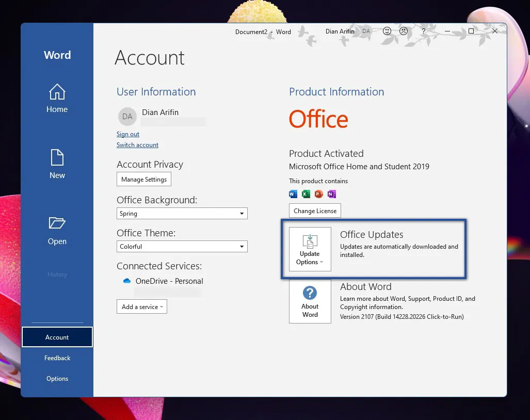Click the Sign out link
The height and width of the screenshot is (420, 530).
click(128, 134)
